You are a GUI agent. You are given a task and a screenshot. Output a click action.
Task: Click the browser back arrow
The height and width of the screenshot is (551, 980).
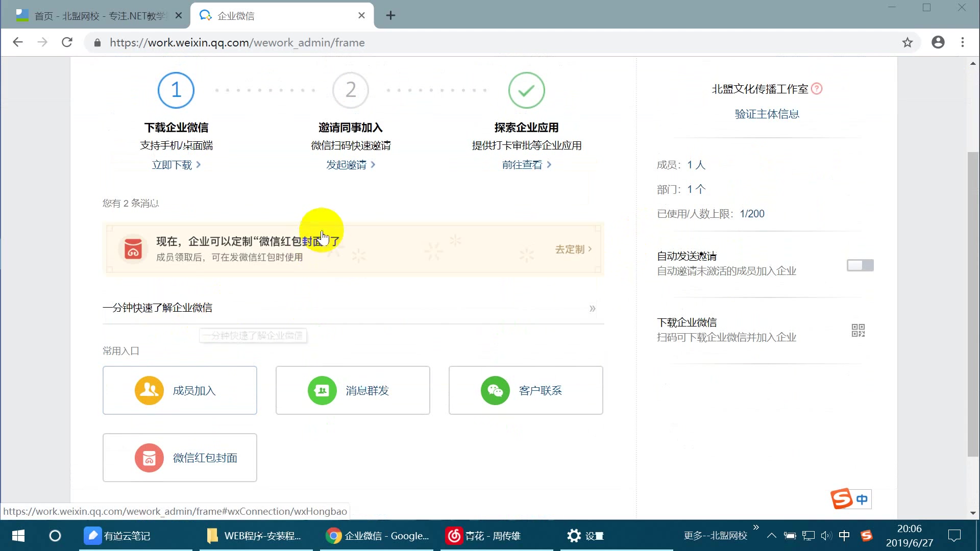click(x=18, y=42)
